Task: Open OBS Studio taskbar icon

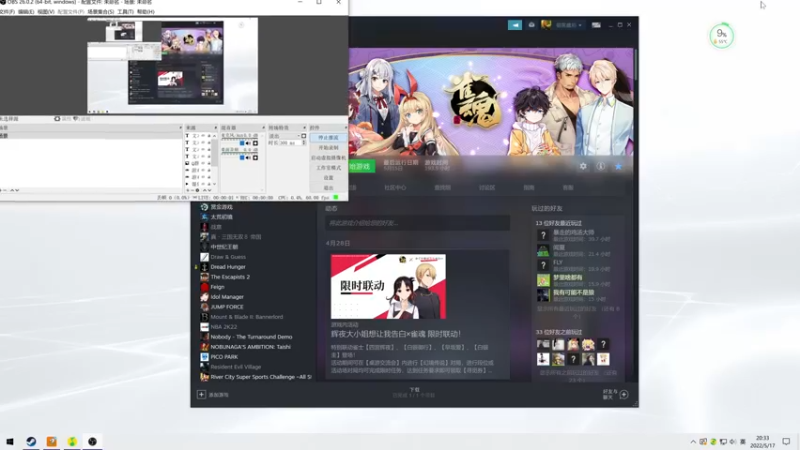Action: (92, 441)
